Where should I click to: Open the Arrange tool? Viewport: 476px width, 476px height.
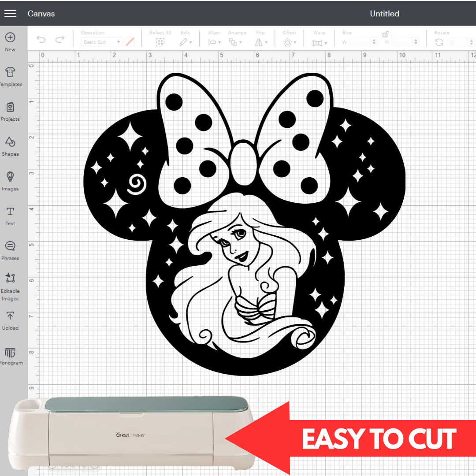pyautogui.click(x=233, y=42)
